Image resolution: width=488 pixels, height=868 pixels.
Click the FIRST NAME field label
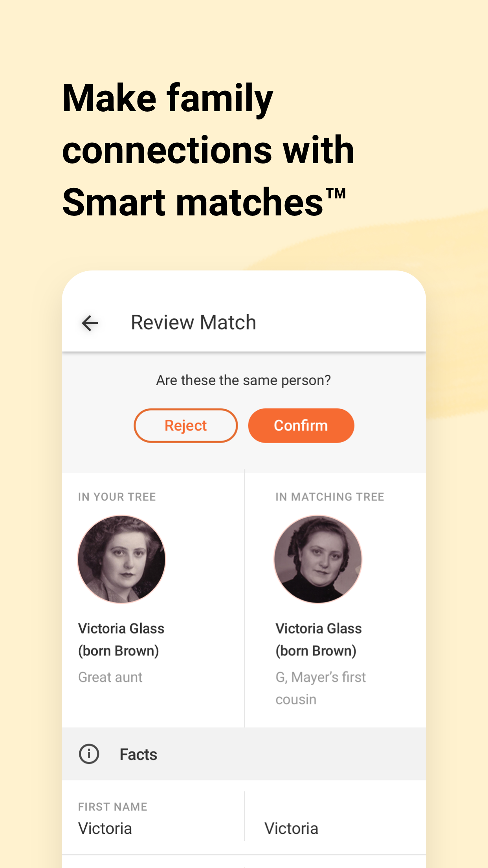(112, 806)
